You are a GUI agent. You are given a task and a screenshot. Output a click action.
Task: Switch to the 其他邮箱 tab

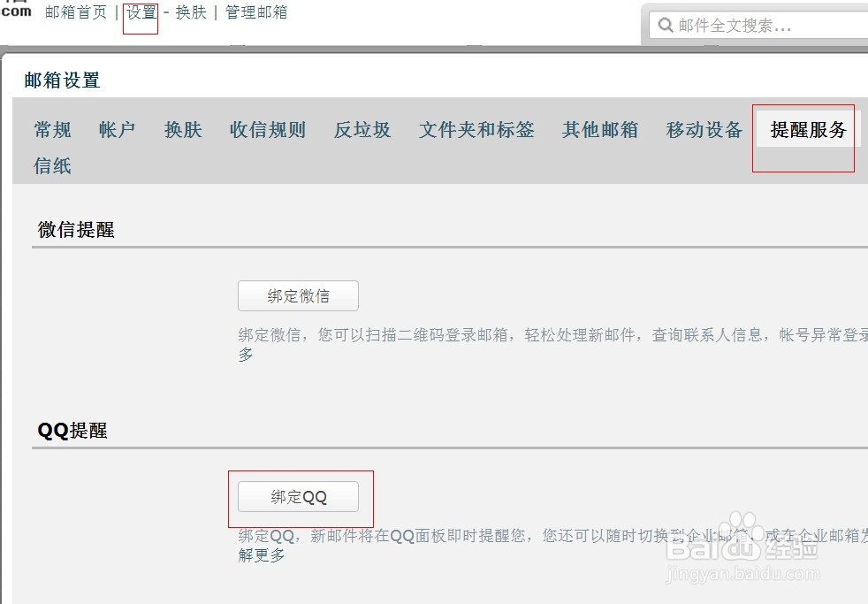[x=599, y=129]
